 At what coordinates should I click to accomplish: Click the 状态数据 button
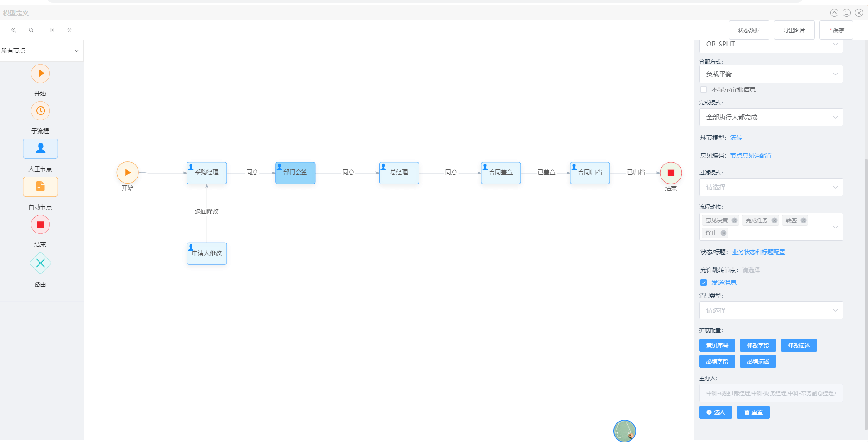(749, 30)
